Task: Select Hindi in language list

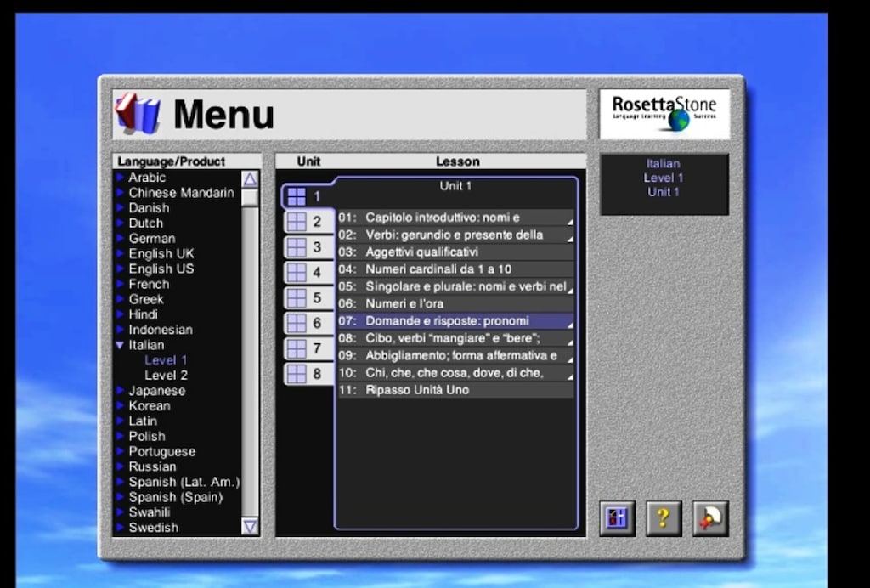Action: (143, 314)
